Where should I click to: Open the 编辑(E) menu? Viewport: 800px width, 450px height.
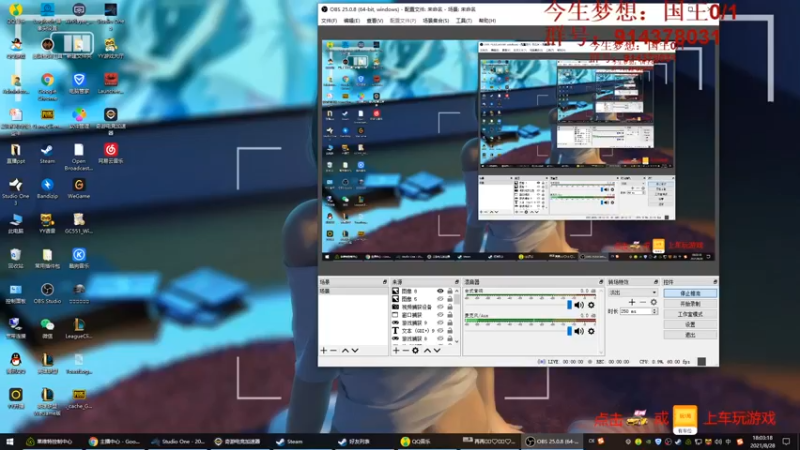[352, 20]
